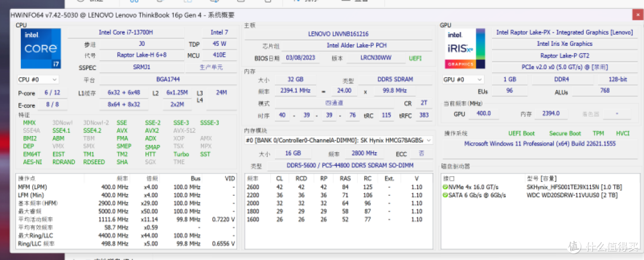Select the 2600 timing table row
644x260 pixels.
click(339, 187)
